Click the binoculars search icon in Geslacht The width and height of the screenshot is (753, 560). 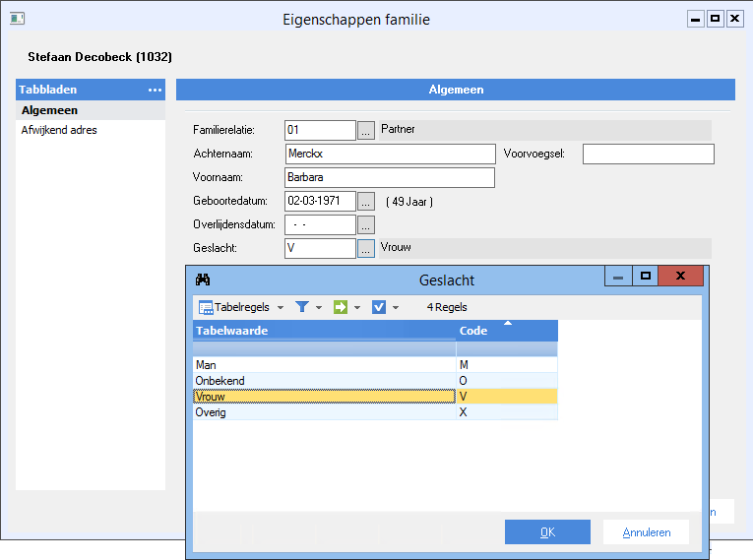pos(203,280)
